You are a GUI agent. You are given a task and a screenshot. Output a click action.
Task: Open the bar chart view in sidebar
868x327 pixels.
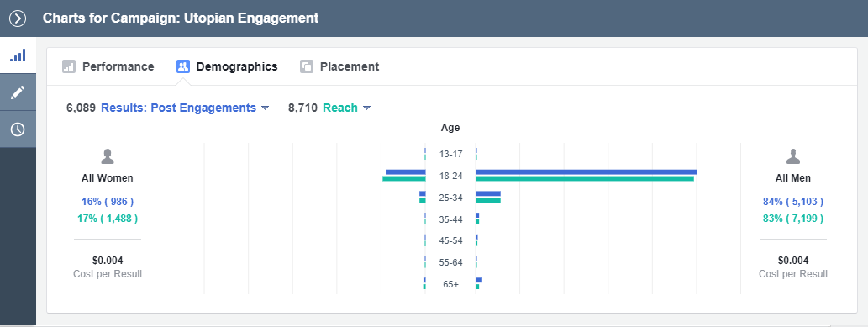pyautogui.click(x=18, y=55)
